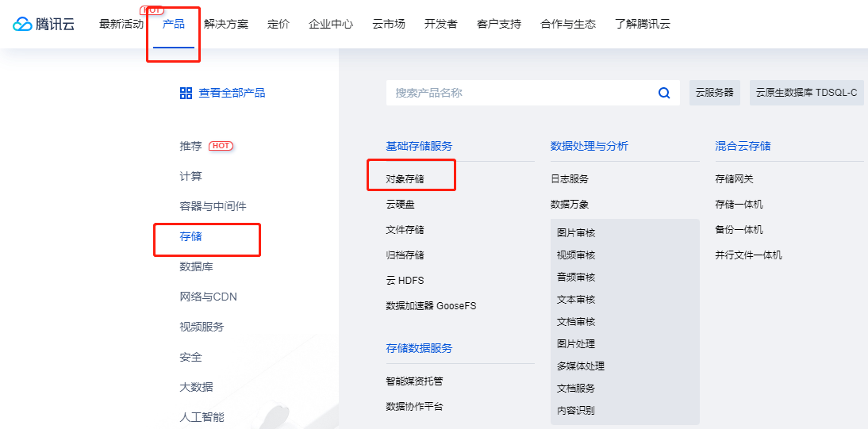The width and height of the screenshot is (868, 429).
Task: Click the 基础存储服务 heading
Action: 419,146
